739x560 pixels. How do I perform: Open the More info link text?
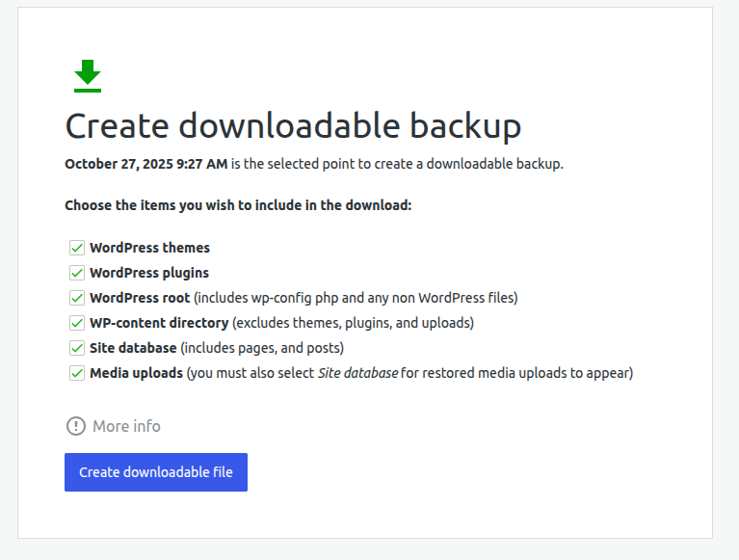click(x=126, y=426)
